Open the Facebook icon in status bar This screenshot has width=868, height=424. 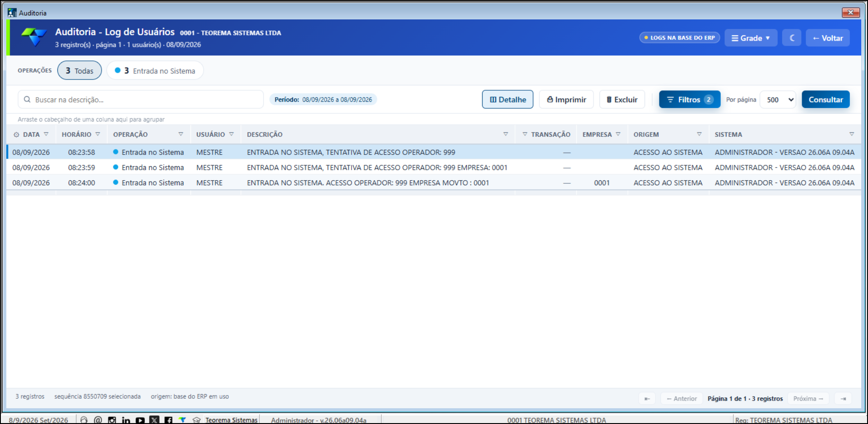tap(168, 420)
